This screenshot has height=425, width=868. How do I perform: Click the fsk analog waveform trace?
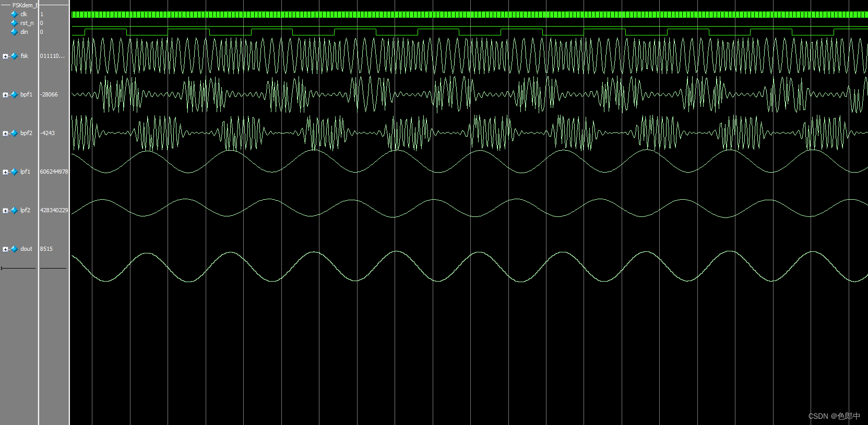[x=469, y=56]
